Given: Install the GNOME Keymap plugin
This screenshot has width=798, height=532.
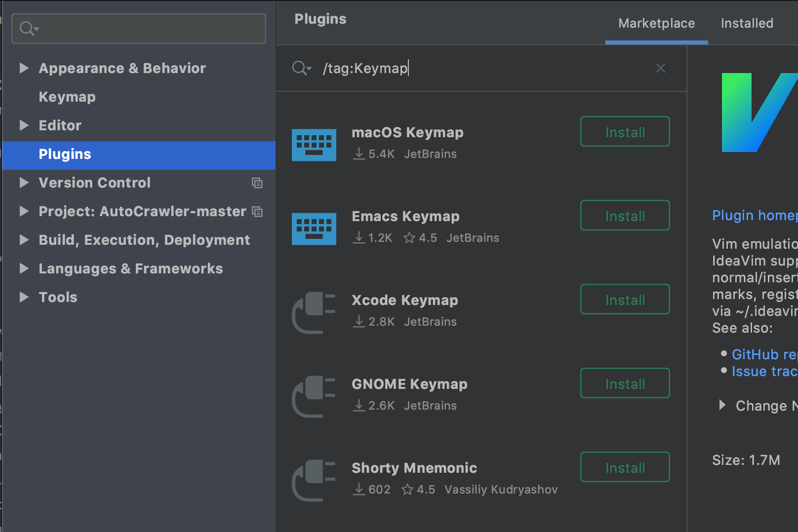Looking at the screenshot, I should 625,383.
